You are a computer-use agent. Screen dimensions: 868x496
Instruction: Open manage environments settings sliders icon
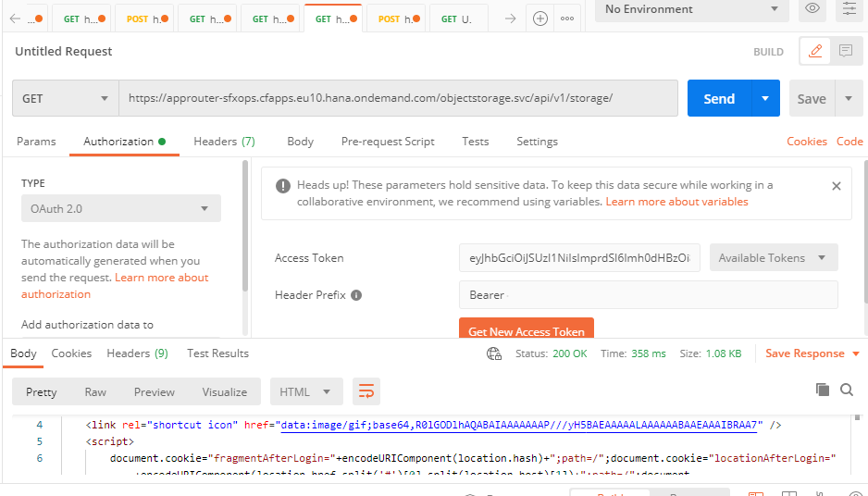coord(849,8)
